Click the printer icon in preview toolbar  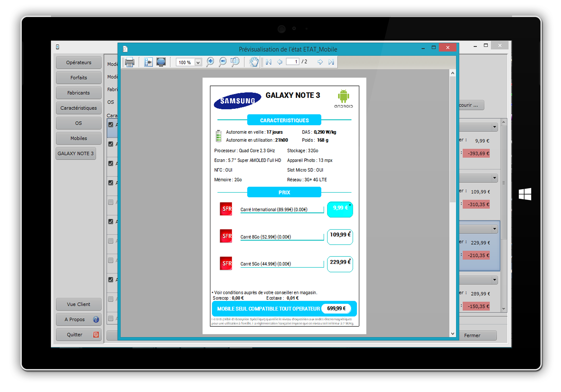pos(129,62)
